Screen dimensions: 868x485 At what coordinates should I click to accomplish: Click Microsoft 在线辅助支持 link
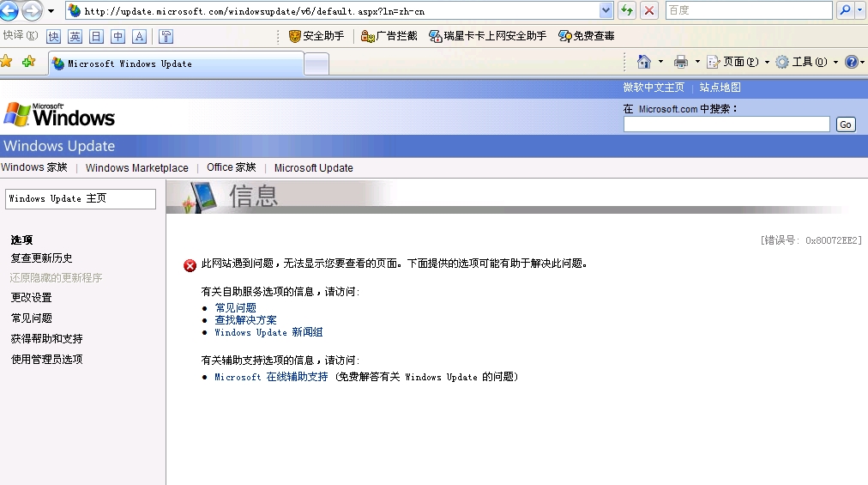click(x=271, y=377)
